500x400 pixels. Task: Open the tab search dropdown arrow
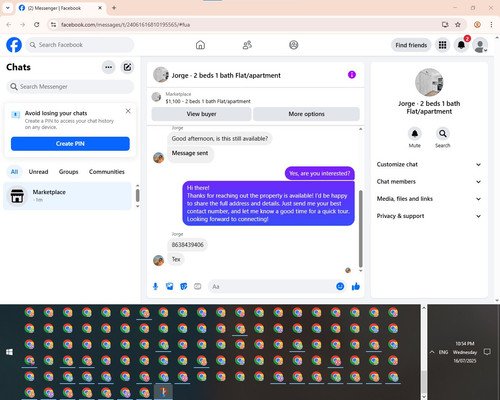pyautogui.click(x=7, y=8)
